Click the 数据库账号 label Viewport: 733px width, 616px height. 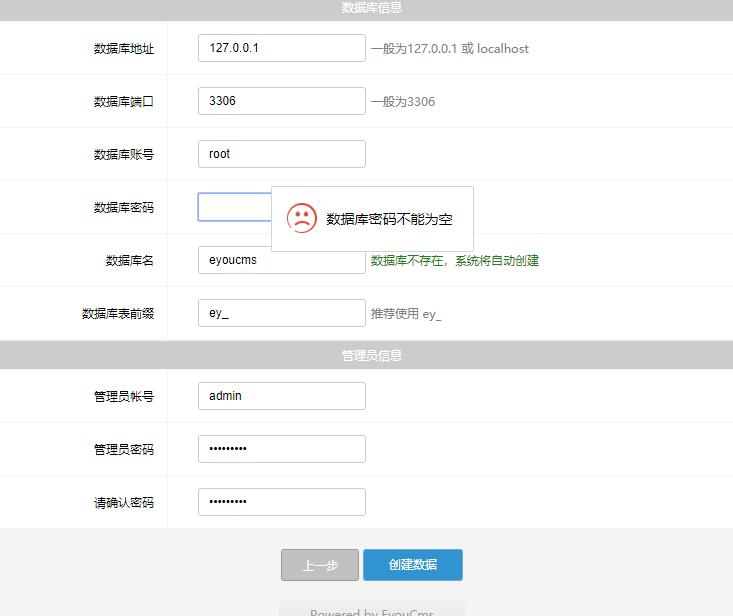tap(124, 154)
